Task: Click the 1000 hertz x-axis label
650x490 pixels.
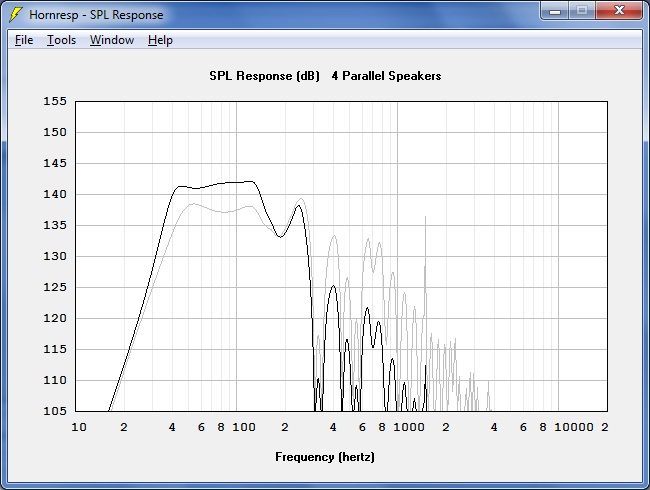Action: tap(409, 427)
